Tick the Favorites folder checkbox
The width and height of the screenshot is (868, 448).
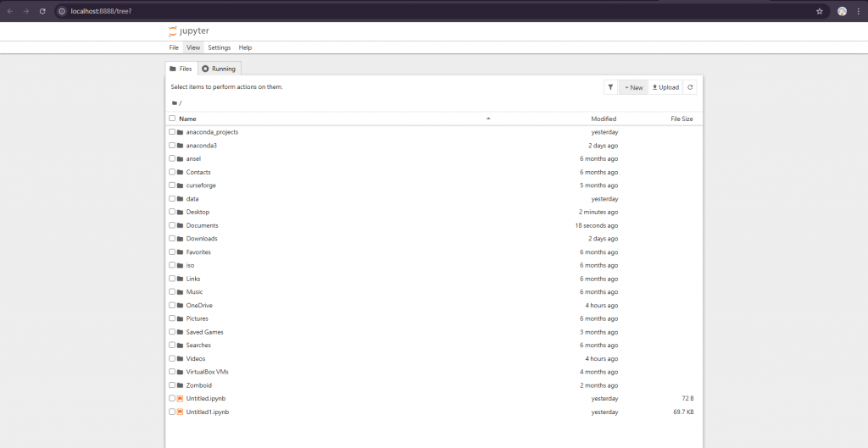click(x=172, y=252)
